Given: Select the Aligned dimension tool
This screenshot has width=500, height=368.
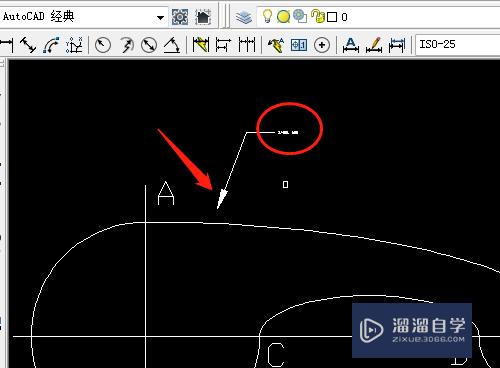Looking at the screenshot, I should (28, 45).
